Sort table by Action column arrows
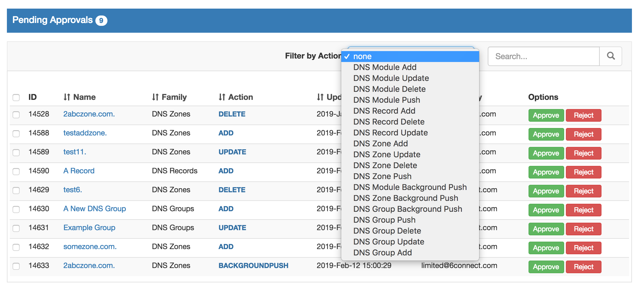Image resolution: width=644 pixels, height=295 pixels. click(222, 97)
